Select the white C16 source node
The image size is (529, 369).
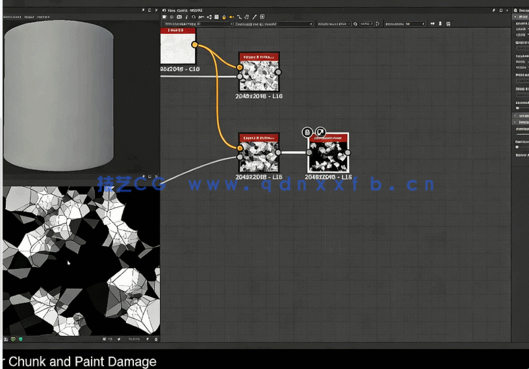[x=178, y=46]
